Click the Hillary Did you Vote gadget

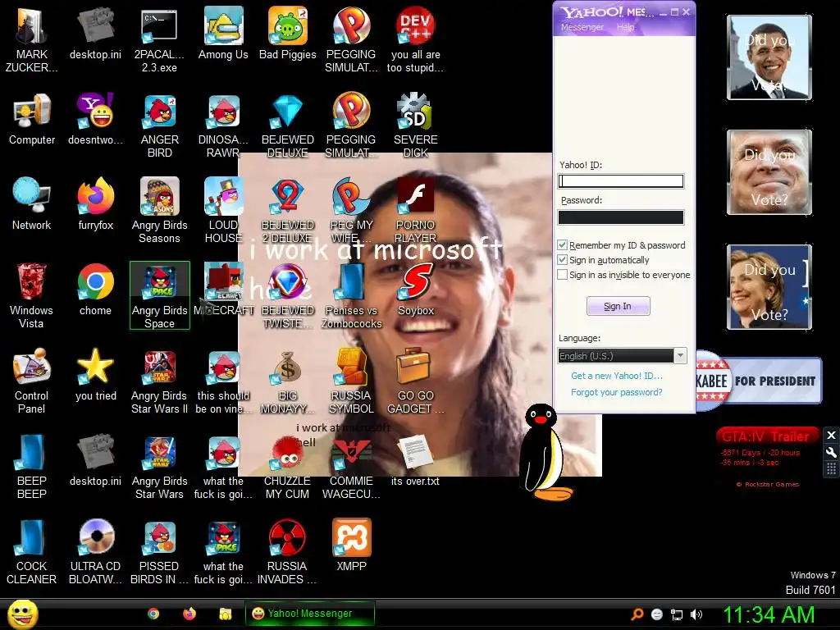(x=769, y=286)
